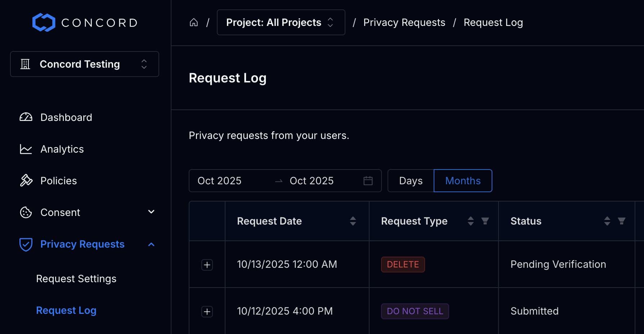644x334 pixels.
Task: Click the home icon in the breadcrumb
Action: click(194, 22)
